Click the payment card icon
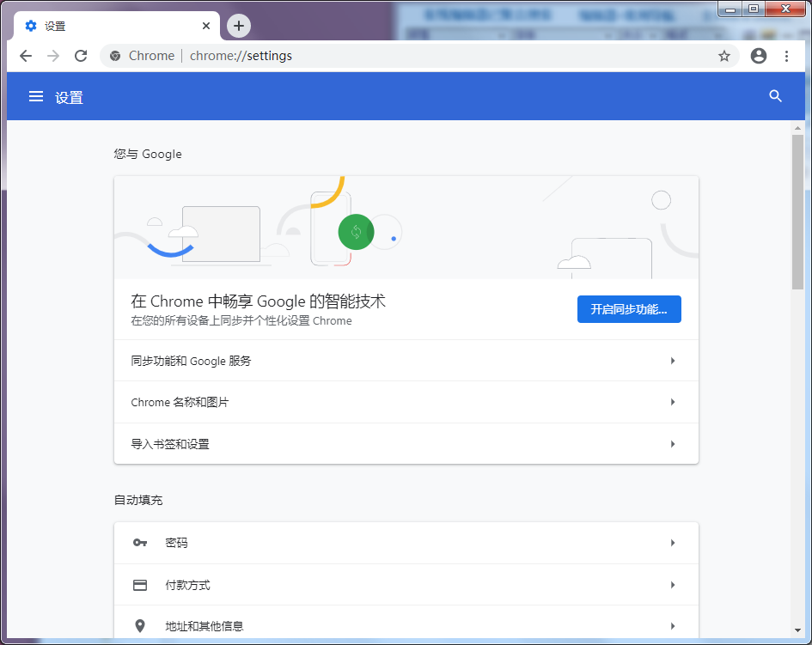This screenshot has height=645, width=812. click(140, 585)
